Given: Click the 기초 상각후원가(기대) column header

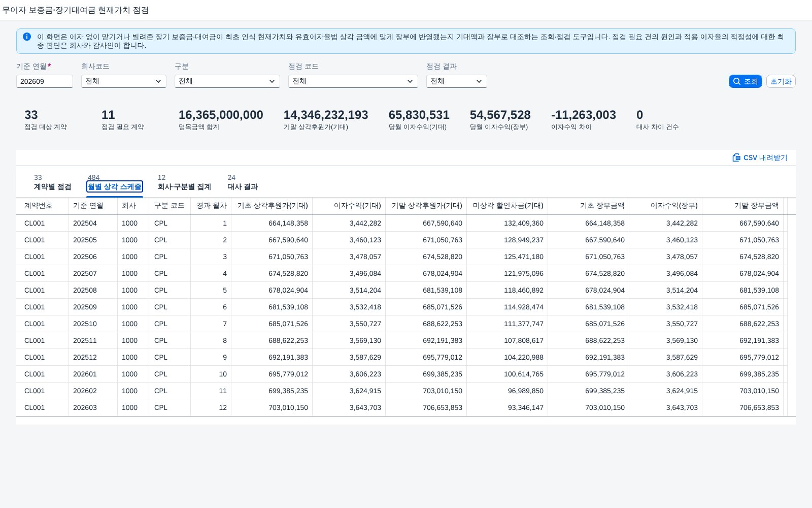Looking at the screenshot, I should coord(273,206).
